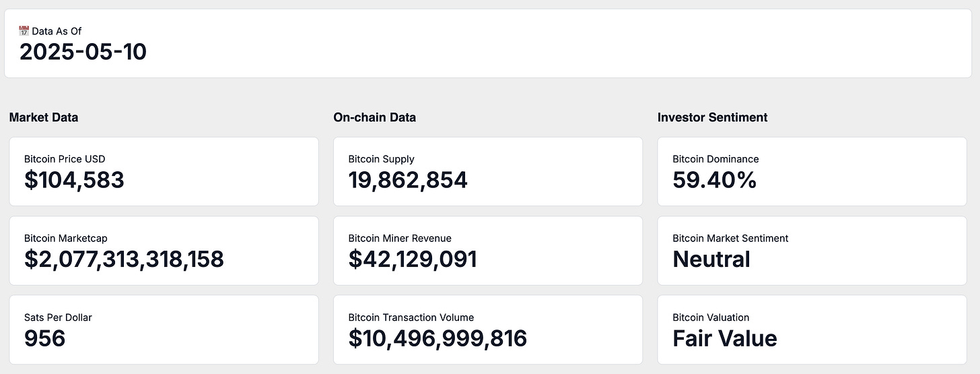Select the $42,129,091 miner revenue value
Viewport: 980px width, 374px height.
(413, 259)
